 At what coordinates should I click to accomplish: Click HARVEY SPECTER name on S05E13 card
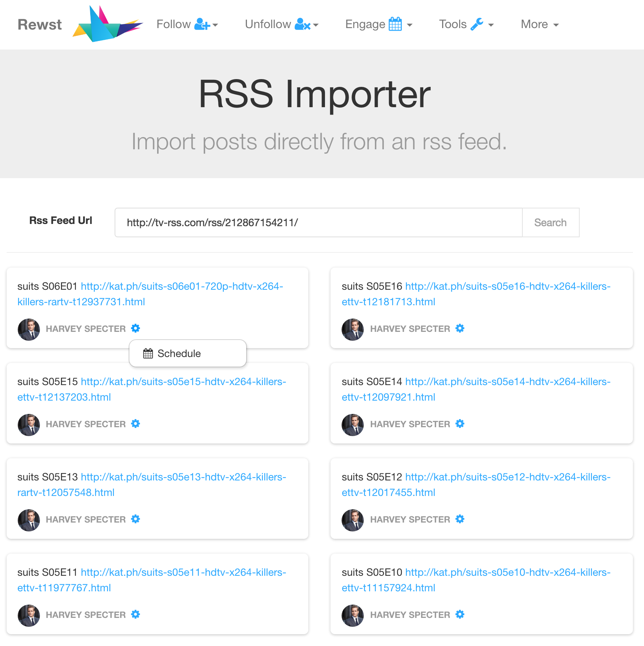tap(86, 519)
